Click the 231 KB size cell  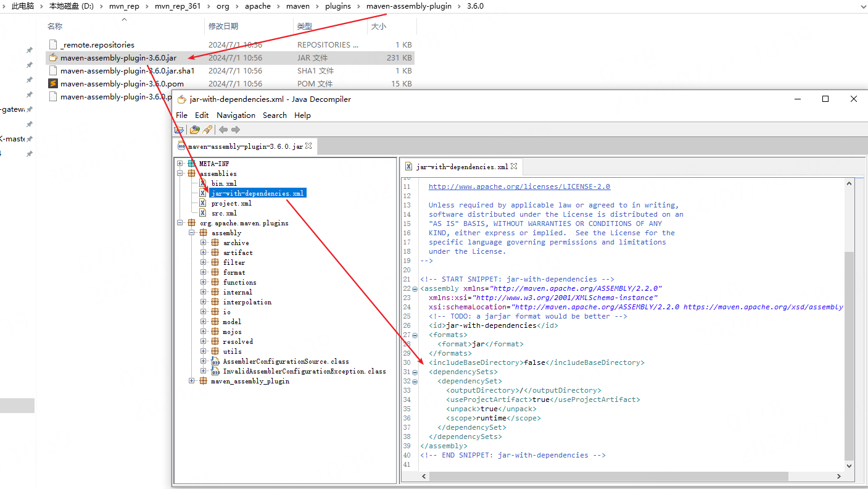tap(399, 57)
